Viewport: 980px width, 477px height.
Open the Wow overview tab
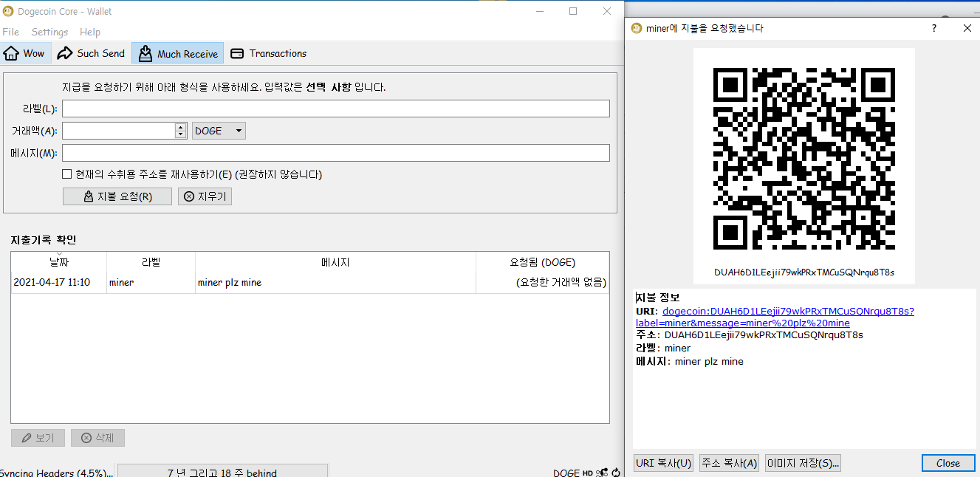tap(25, 53)
